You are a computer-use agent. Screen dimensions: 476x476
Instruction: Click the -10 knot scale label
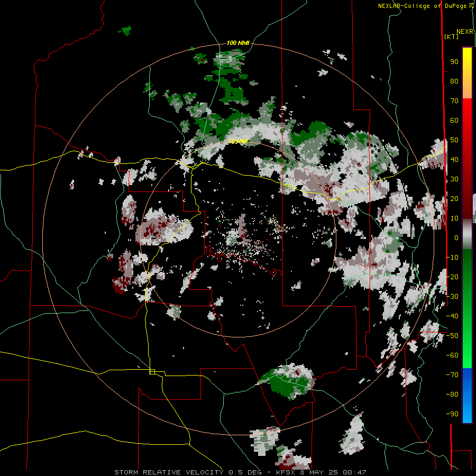(452, 258)
